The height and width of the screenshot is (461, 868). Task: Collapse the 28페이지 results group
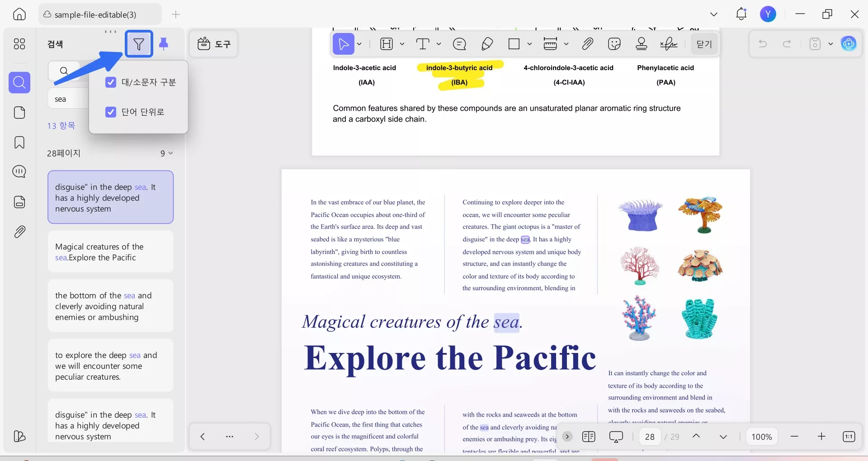click(x=170, y=153)
